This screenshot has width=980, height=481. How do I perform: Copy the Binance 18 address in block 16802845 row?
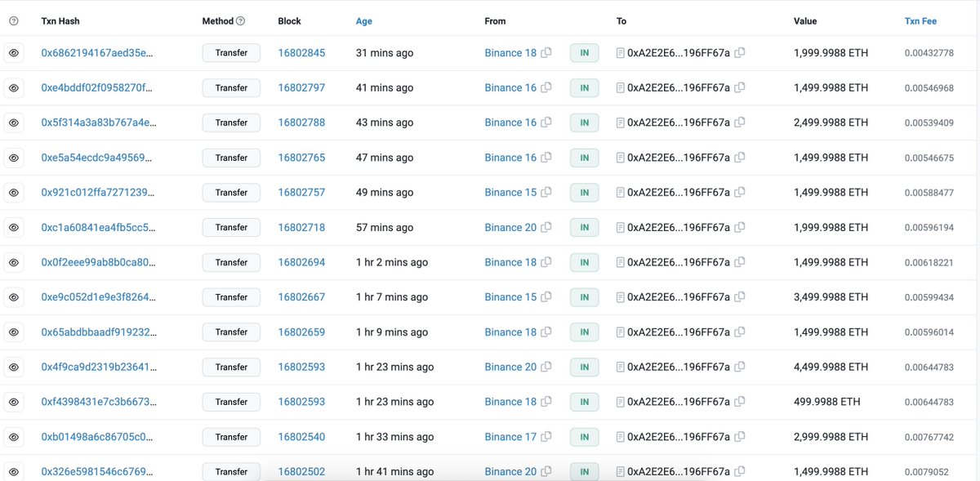tap(546, 53)
